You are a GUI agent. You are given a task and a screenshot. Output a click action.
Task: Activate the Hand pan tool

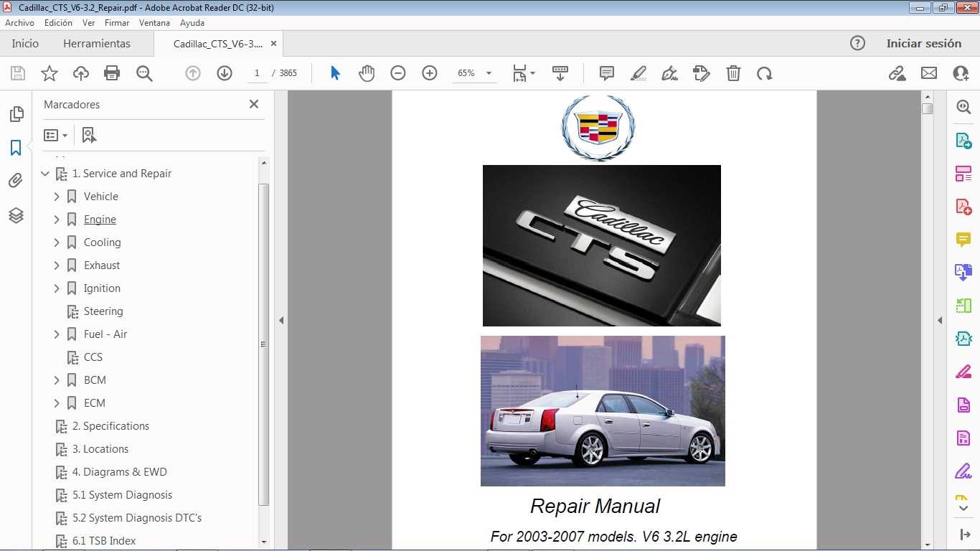tap(367, 73)
